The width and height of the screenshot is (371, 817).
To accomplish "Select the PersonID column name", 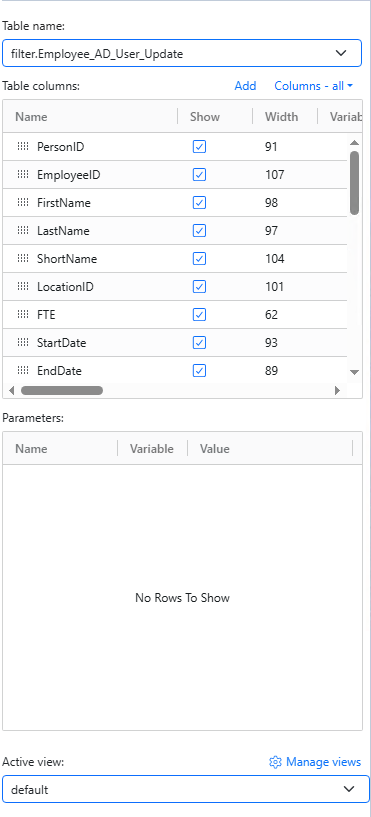I will pyautogui.click(x=60, y=147).
